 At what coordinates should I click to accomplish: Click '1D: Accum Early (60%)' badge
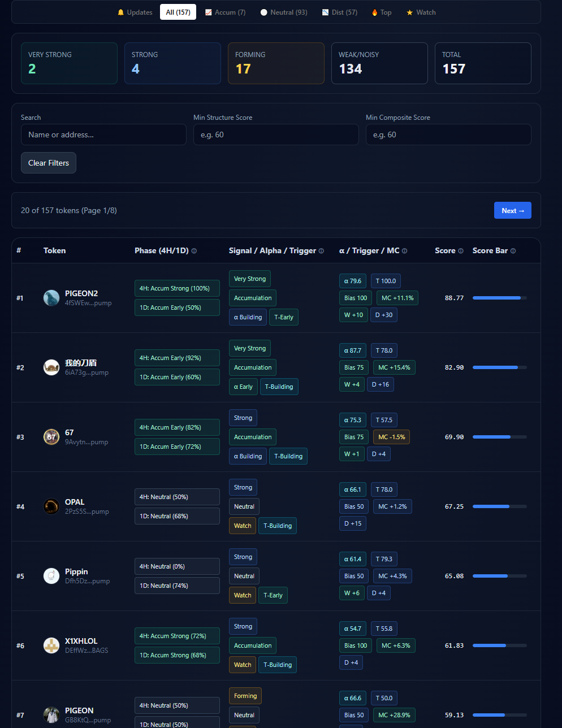(x=177, y=377)
